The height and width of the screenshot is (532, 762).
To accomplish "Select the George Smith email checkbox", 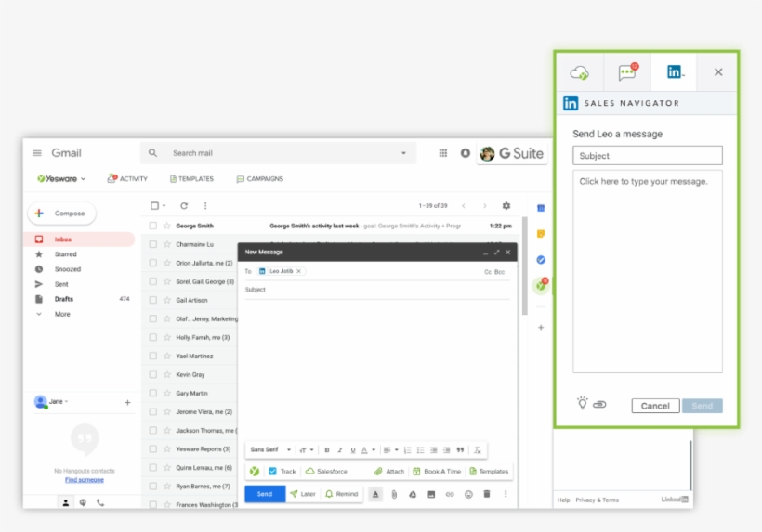I will [153, 226].
